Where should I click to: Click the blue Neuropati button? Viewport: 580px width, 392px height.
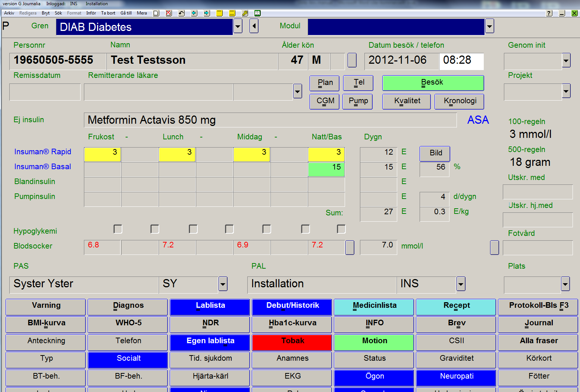point(456,377)
